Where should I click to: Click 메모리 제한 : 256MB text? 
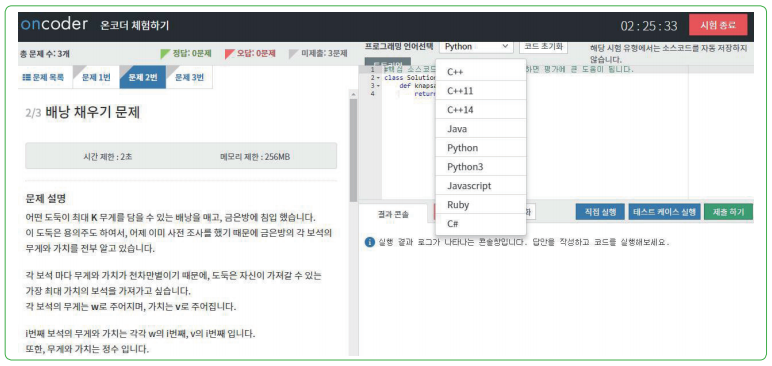click(255, 157)
